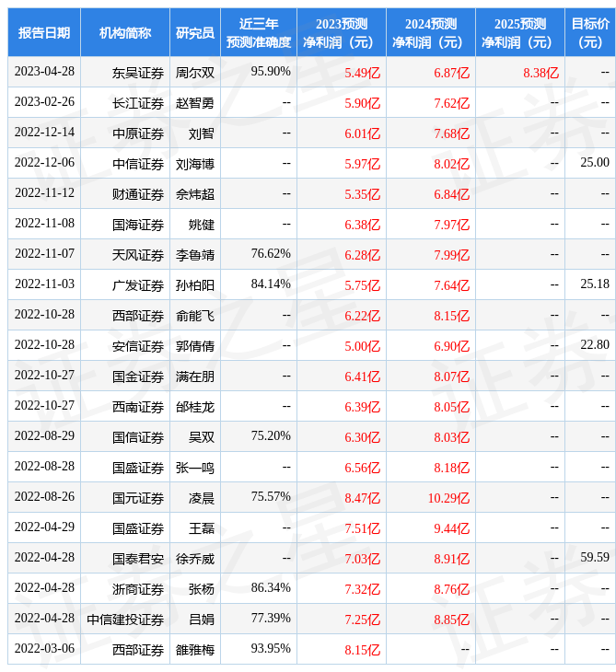Select the 目标价 column header
Screen dimensions: 616x672
[589, 33]
